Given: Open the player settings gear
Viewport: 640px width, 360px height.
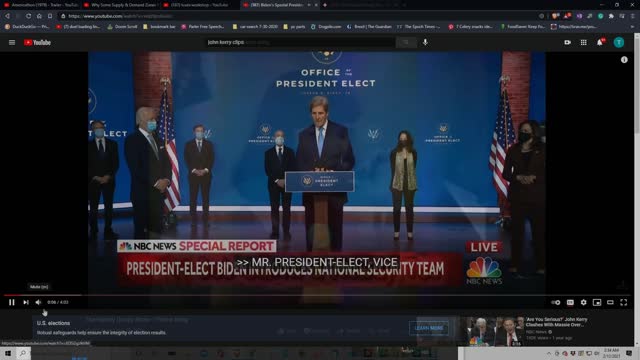Looking at the screenshot, I should [x=584, y=302].
